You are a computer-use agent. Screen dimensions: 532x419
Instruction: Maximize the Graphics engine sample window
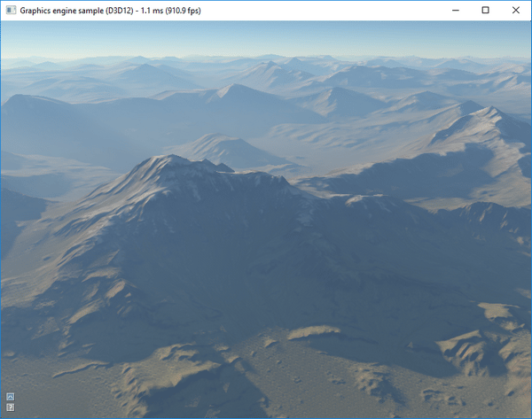click(486, 10)
